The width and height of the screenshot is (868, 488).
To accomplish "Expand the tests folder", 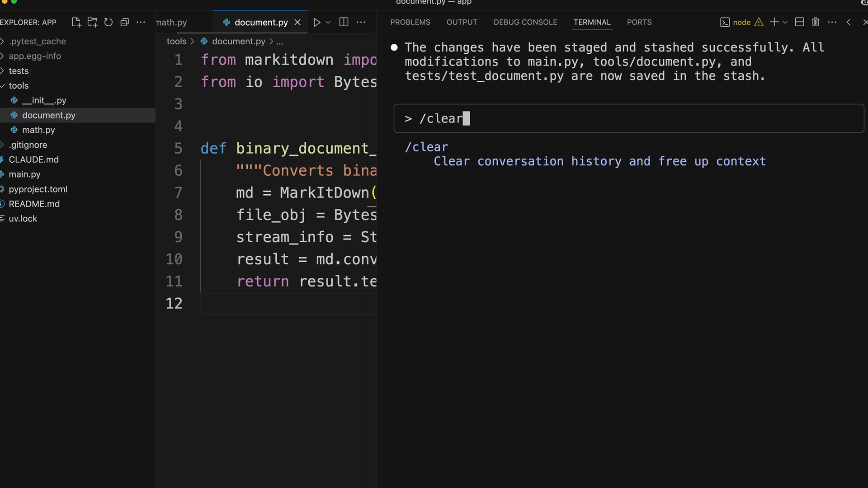I will pyautogui.click(x=78, y=71).
